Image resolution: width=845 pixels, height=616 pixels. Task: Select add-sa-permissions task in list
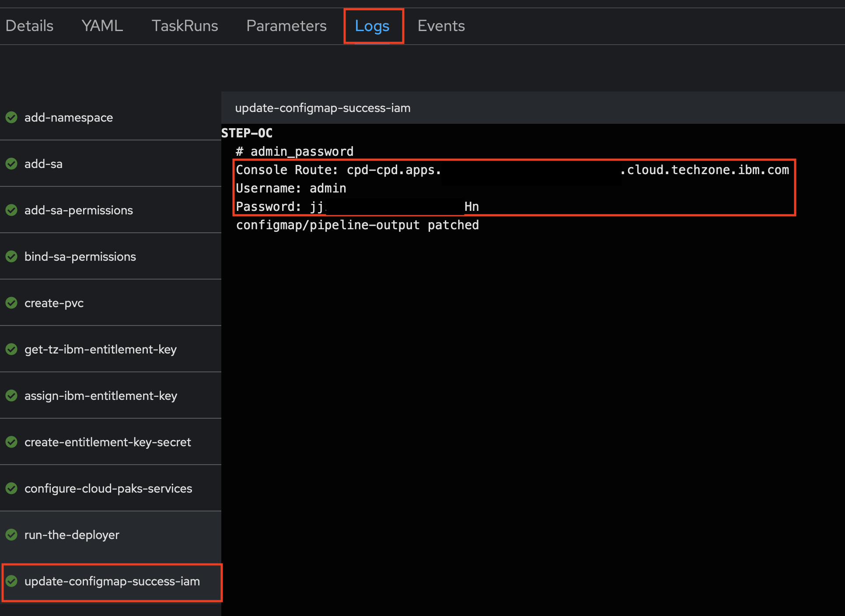(x=79, y=210)
